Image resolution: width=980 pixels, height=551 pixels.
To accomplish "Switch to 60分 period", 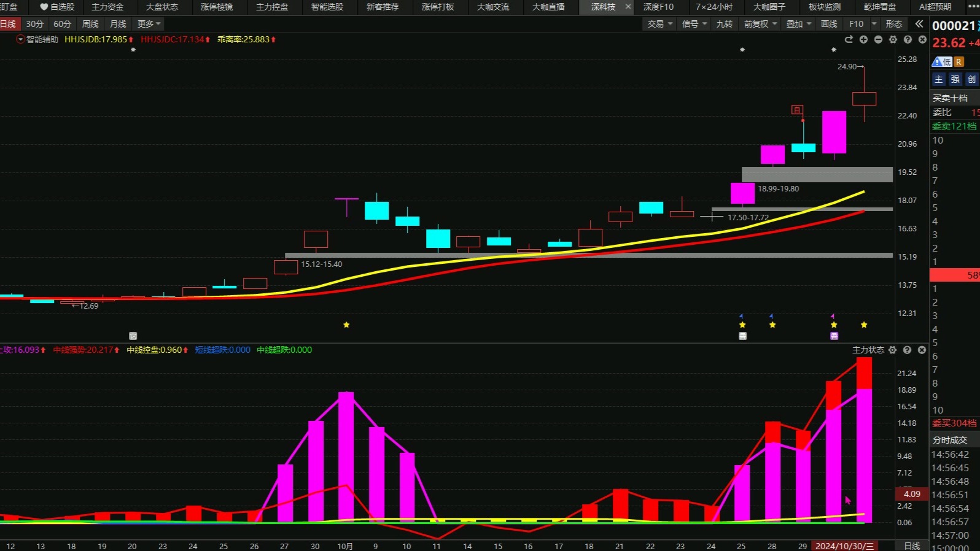I will (63, 24).
